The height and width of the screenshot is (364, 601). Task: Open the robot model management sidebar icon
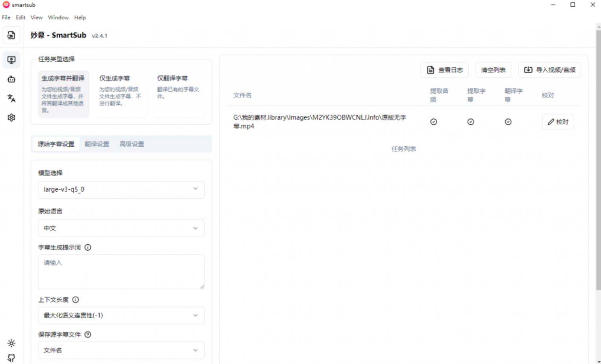click(11, 79)
